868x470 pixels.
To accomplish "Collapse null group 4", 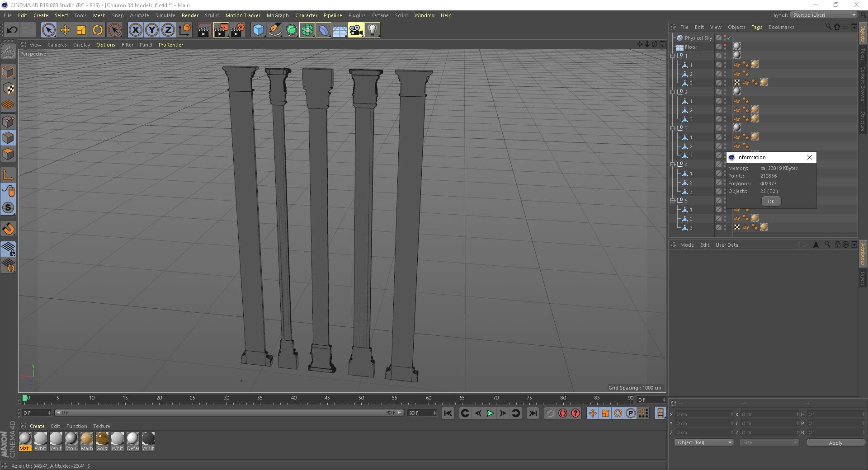I will pyautogui.click(x=673, y=164).
